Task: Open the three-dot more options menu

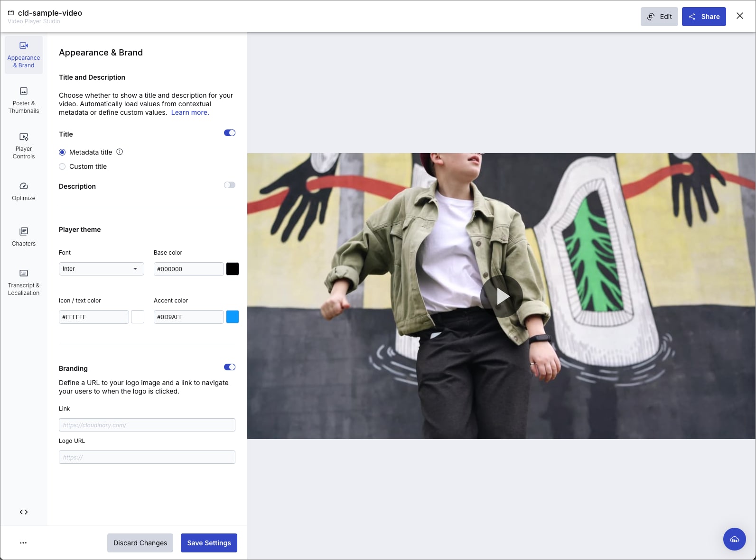Action: pos(23,543)
